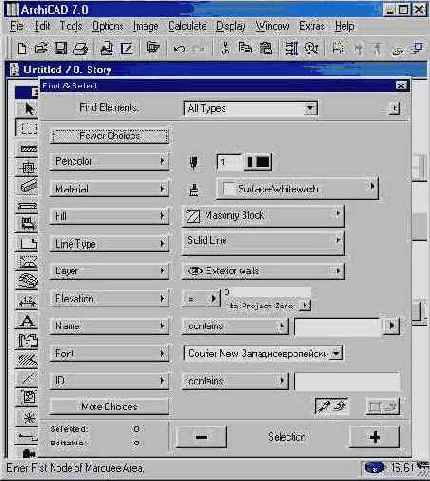Click the pen color swatch
Image resolution: width=430 pixels, height=481 pixels.
coord(258,162)
